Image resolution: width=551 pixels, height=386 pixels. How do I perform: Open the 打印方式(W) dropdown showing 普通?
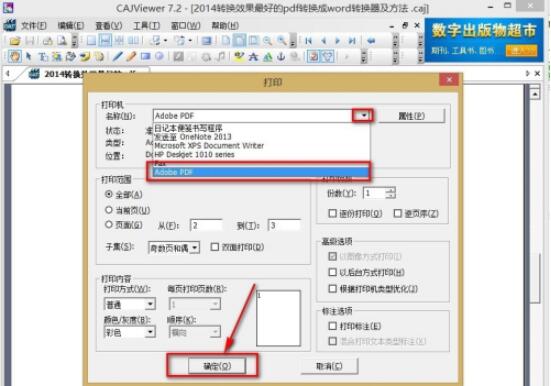click(150, 304)
